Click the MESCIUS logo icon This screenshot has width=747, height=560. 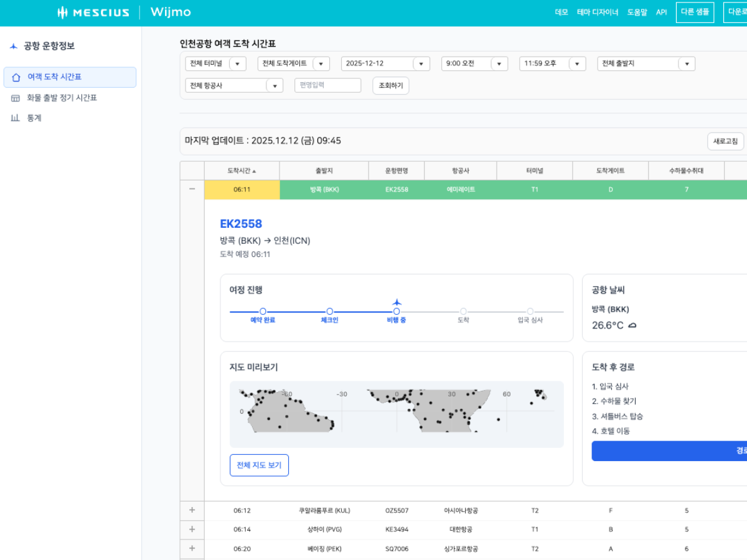coord(62,12)
